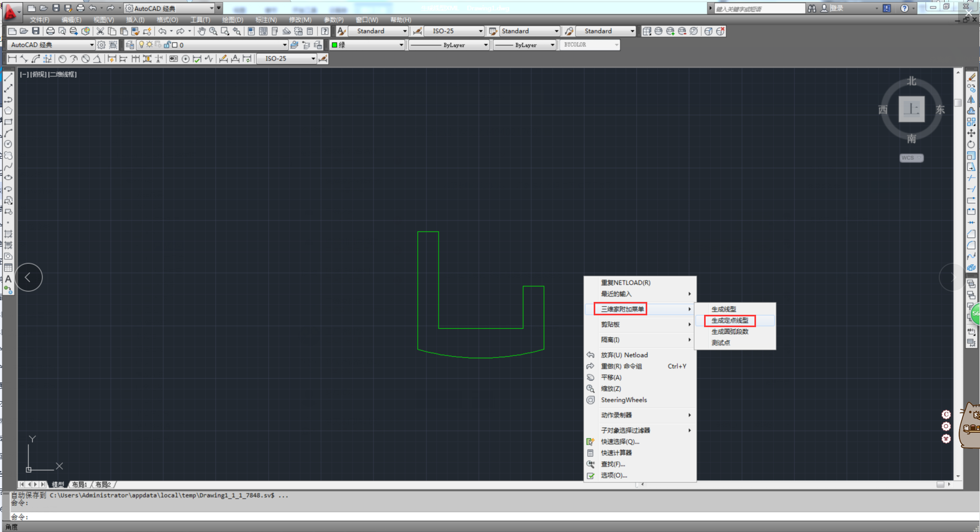The height and width of the screenshot is (532, 980).
Task: Click the command line input area
Action: [493, 517]
